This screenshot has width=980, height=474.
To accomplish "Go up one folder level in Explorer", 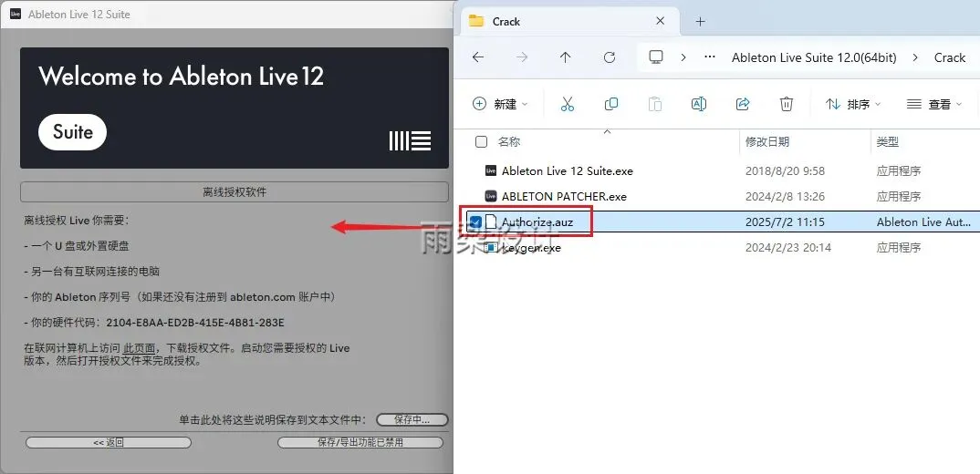I will click(566, 57).
